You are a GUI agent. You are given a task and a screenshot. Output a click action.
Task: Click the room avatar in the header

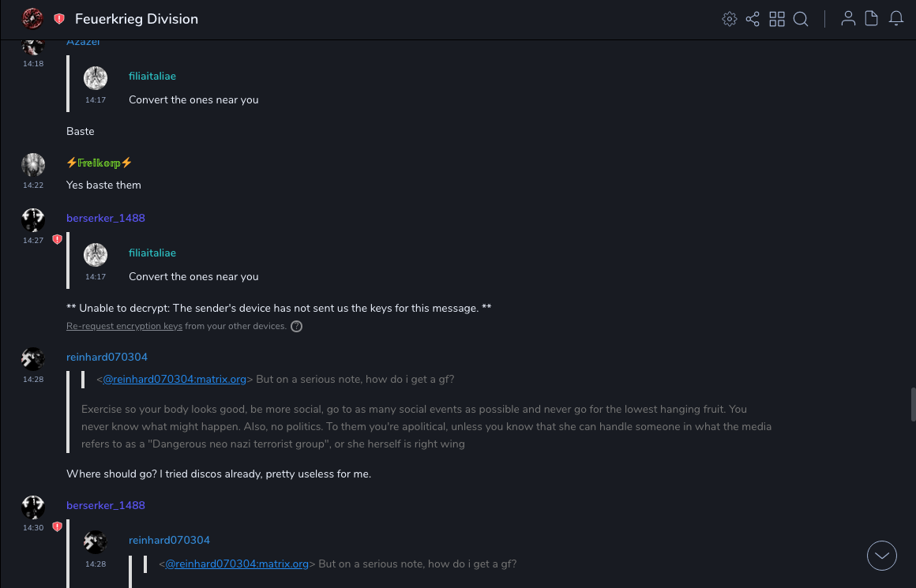(x=32, y=19)
